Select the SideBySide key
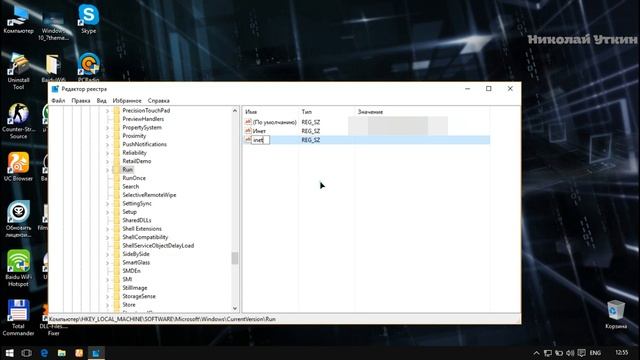This screenshot has height=360, width=640. [136, 254]
